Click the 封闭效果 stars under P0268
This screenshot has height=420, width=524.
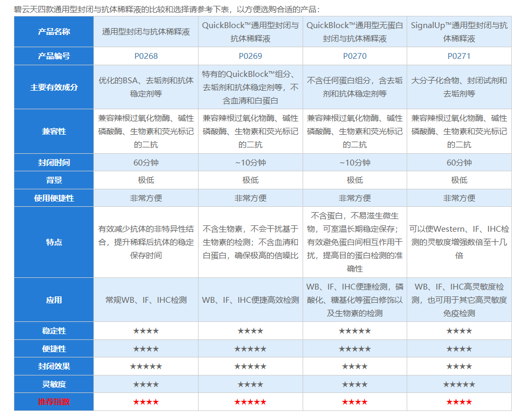coord(145,366)
